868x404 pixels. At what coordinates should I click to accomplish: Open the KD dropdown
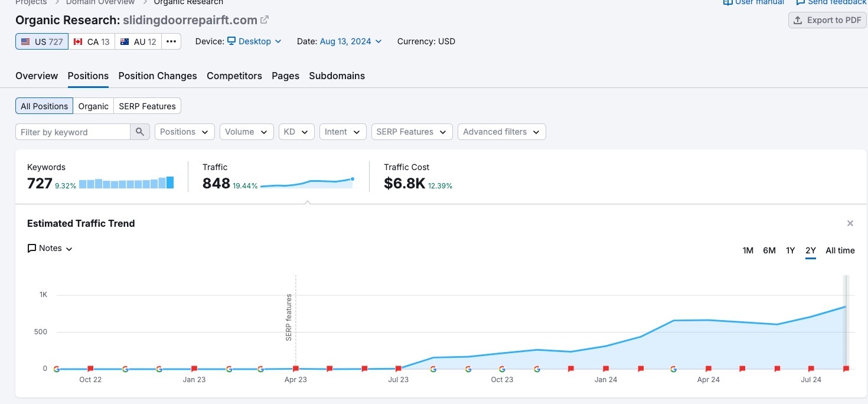[296, 131]
